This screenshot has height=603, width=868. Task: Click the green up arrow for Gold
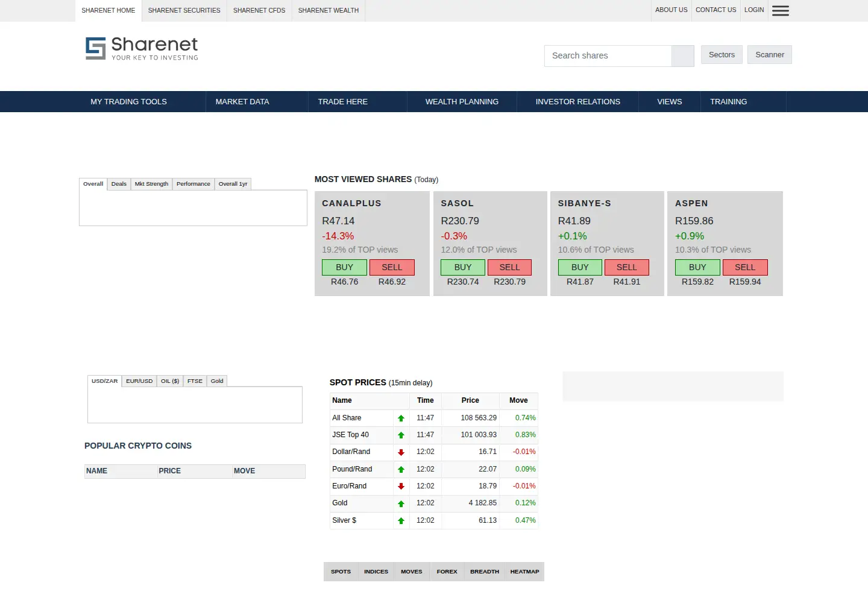click(401, 503)
